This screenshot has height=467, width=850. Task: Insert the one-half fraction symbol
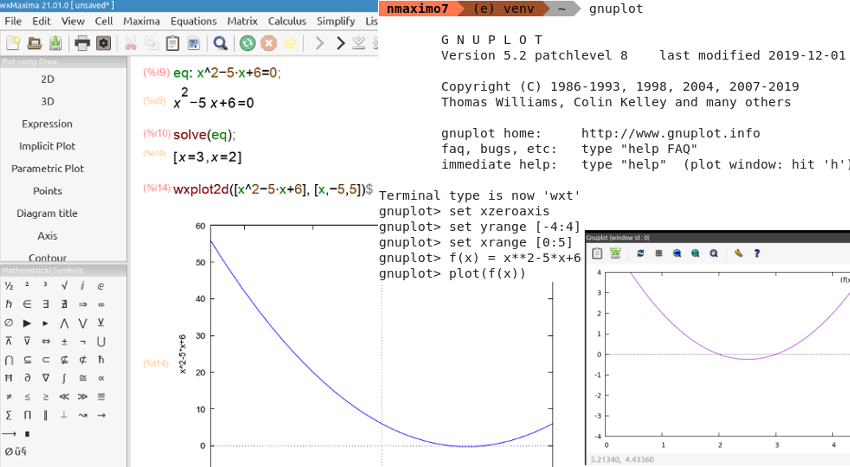(9, 286)
